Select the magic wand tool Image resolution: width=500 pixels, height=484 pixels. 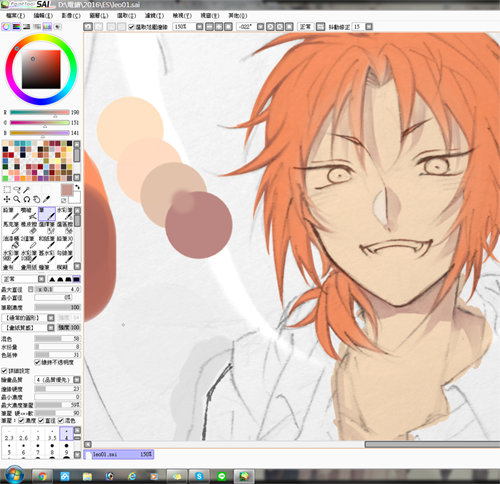pyautogui.click(x=27, y=190)
